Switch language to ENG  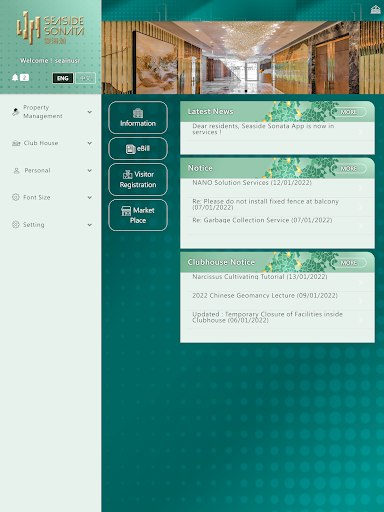(63, 78)
